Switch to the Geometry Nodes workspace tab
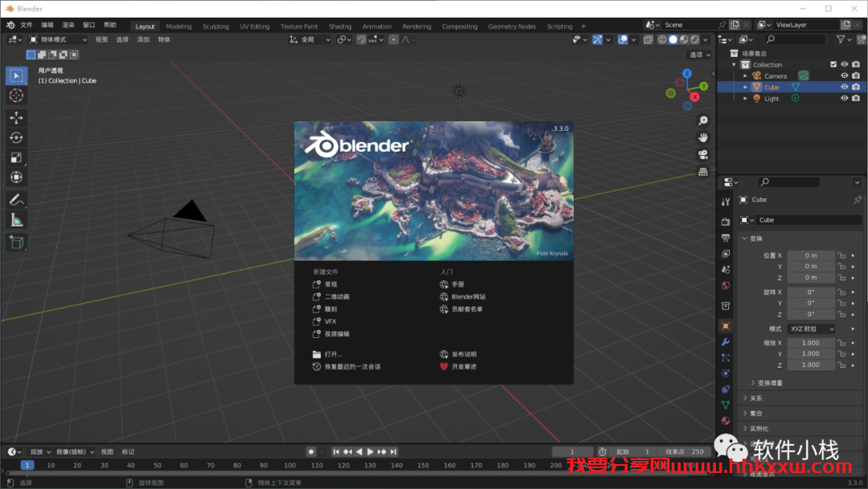This screenshot has height=489, width=868. click(512, 26)
